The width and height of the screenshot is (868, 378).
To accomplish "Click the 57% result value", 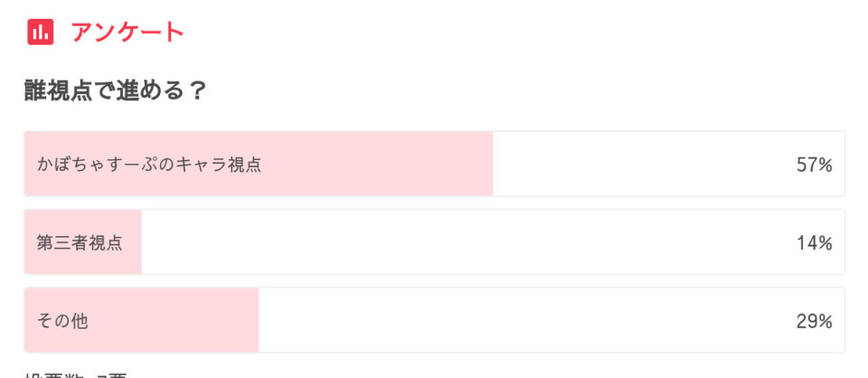I will [x=814, y=165].
